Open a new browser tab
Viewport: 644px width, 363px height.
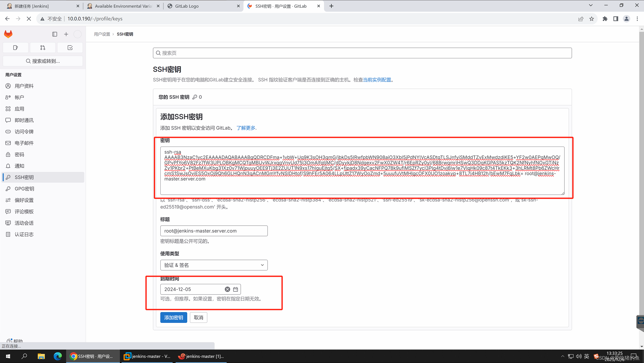click(331, 6)
